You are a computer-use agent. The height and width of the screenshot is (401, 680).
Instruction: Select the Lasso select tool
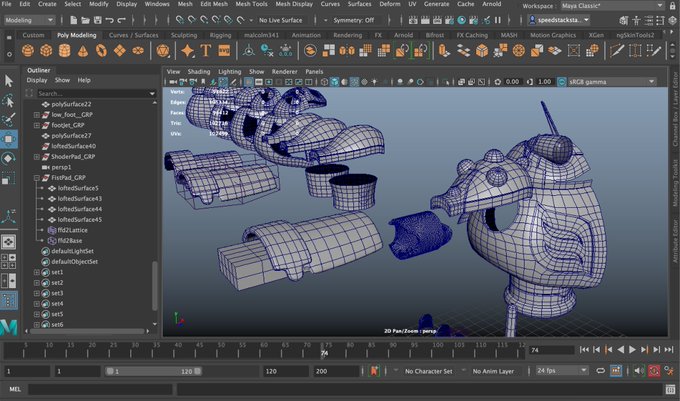[x=9, y=101]
